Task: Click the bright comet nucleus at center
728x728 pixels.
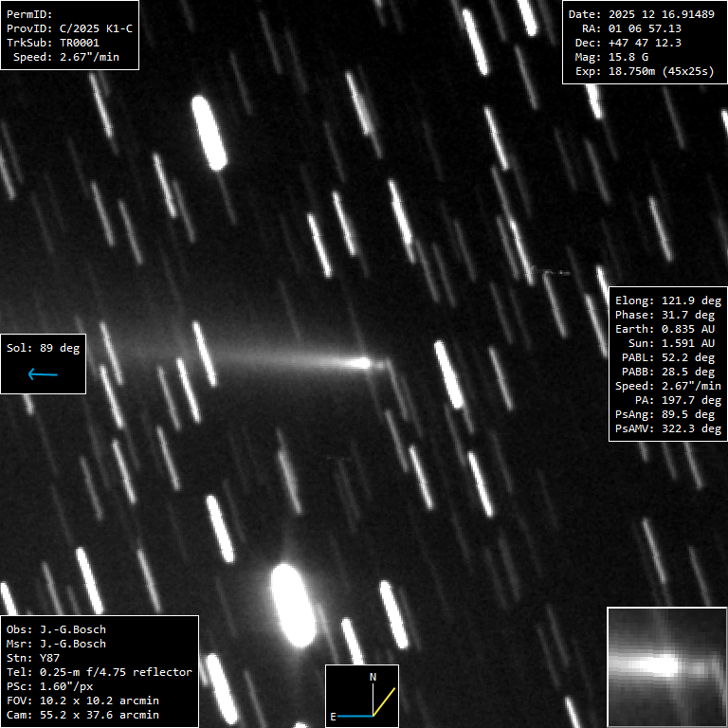Action: [361, 362]
